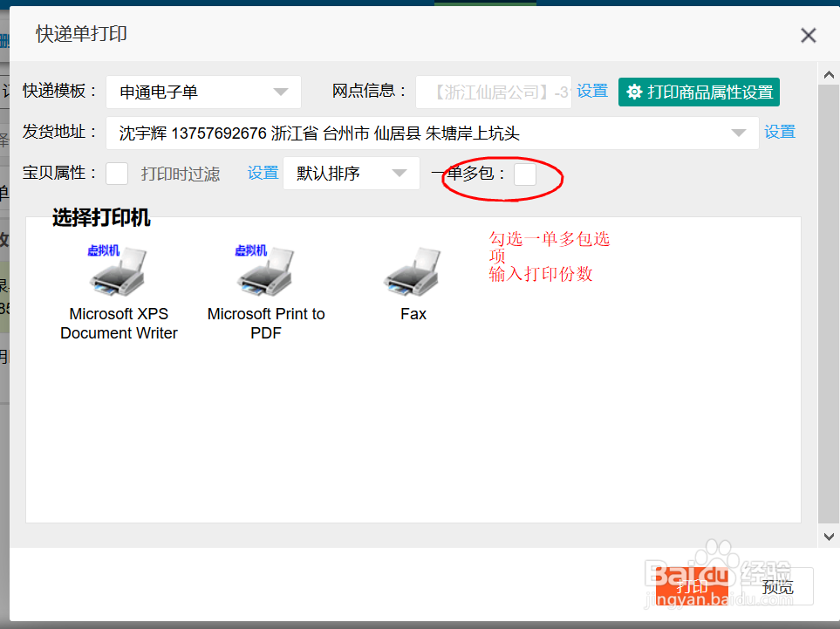Enable the 打印时过滤 checkbox
Viewport: 840px width, 629px height.
117,174
